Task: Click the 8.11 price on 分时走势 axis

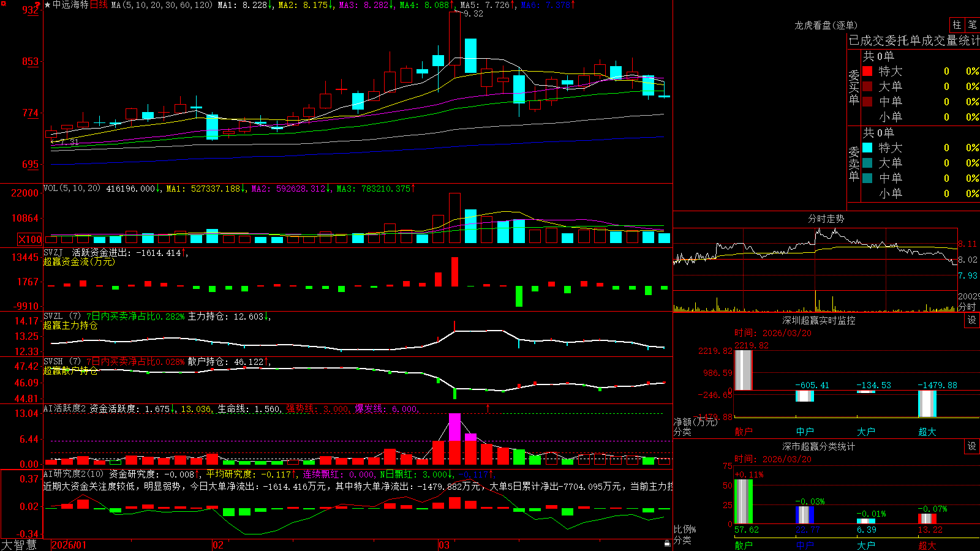Action: (x=968, y=244)
